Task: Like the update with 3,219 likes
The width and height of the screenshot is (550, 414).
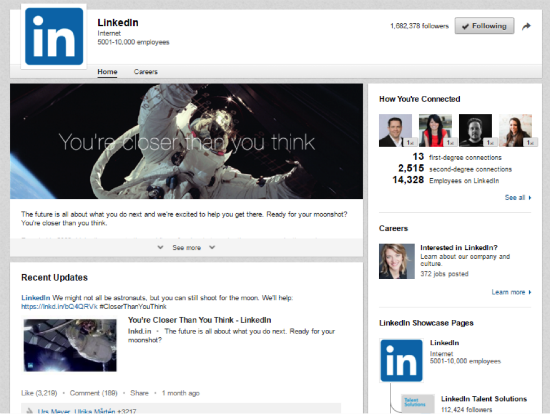Action: (39, 393)
